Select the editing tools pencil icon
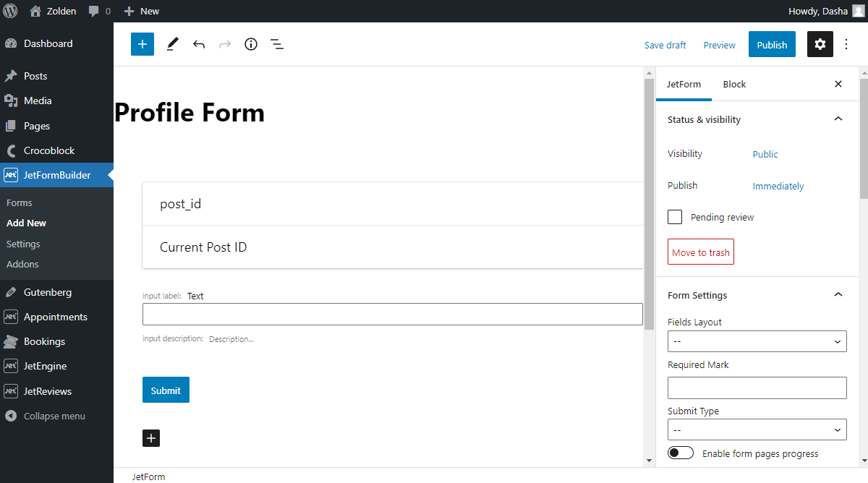 pos(172,44)
